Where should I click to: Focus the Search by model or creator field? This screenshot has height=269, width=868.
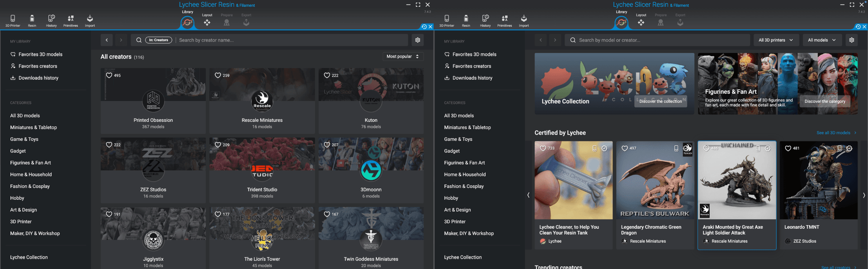click(x=657, y=40)
